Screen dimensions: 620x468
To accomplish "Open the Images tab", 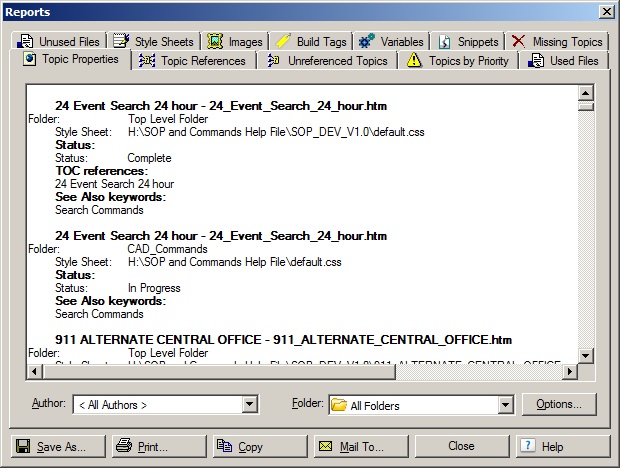I will point(235,42).
